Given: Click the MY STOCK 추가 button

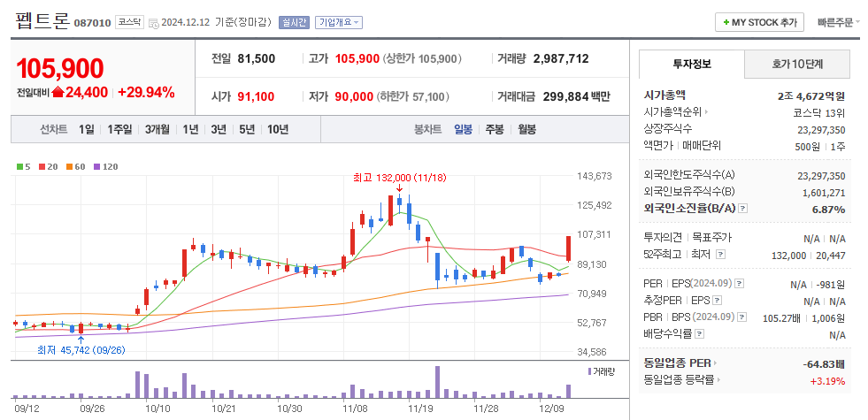Looking at the screenshot, I should [759, 22].
